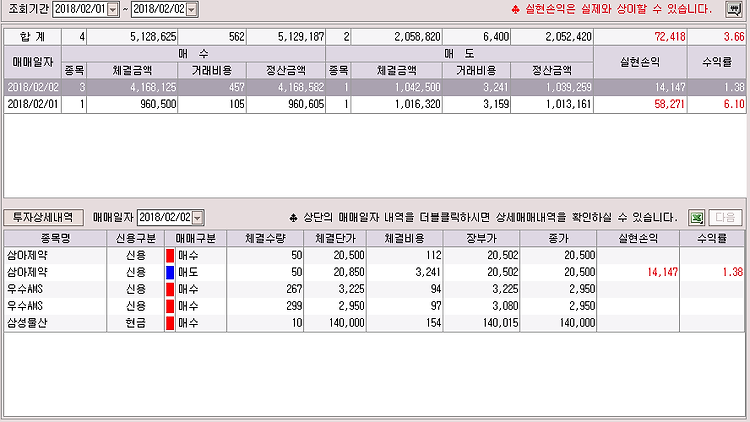
Task: Click the 체결비용 column header
Action: pyautogui.click(x=405, y=238)
